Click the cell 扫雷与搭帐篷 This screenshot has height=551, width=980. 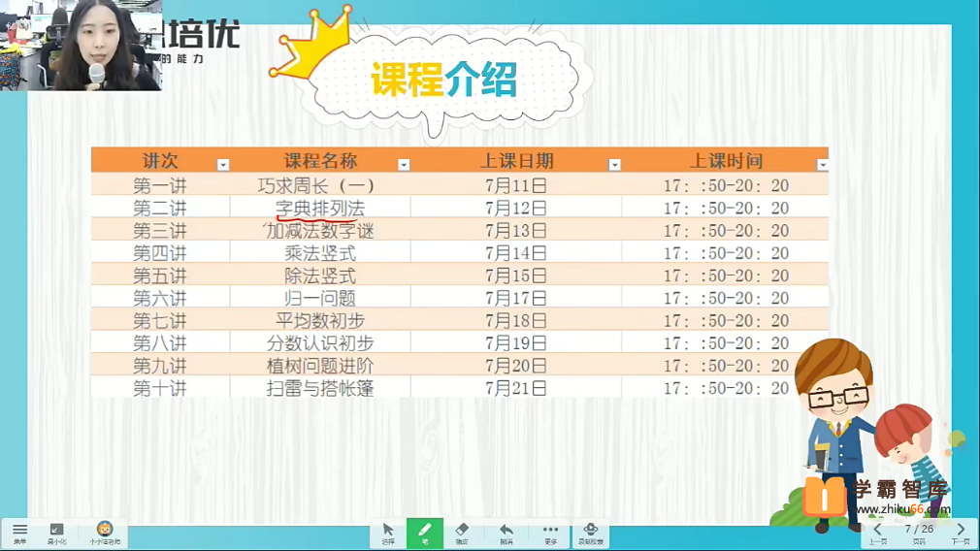(x=320, y=388)
